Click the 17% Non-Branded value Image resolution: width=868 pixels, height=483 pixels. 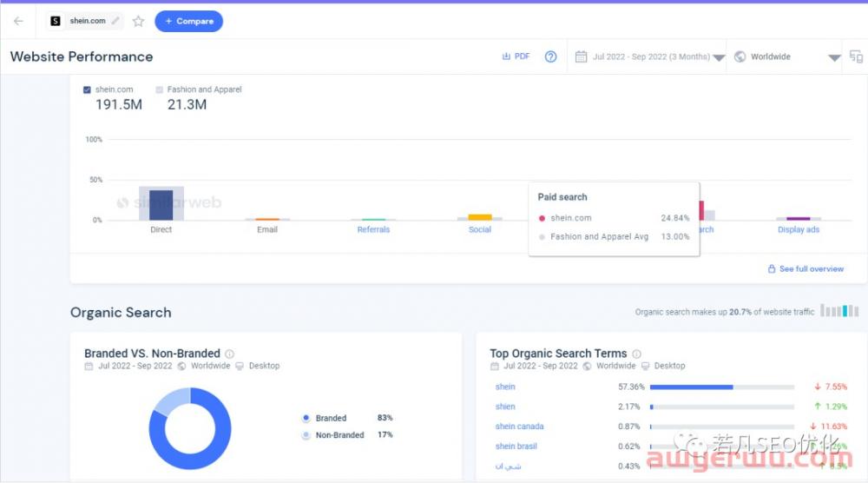(385, 435)
